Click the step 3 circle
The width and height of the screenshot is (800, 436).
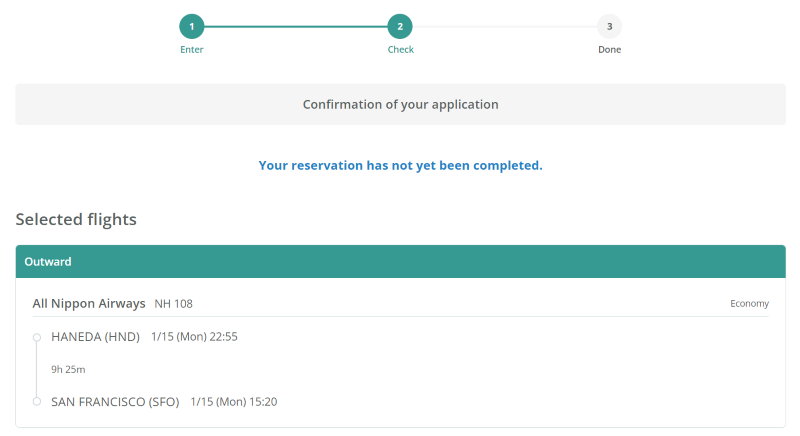(x=609, y=27)
